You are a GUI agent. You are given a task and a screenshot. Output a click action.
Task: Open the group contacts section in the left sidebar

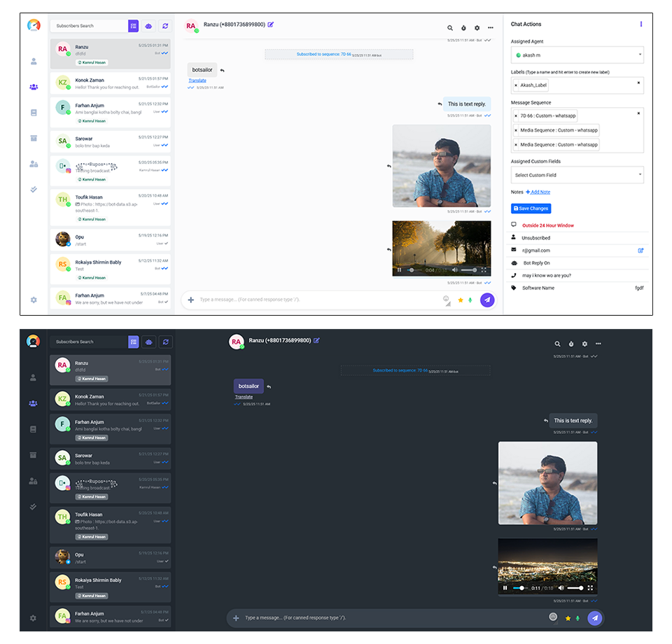pos(33,87)
